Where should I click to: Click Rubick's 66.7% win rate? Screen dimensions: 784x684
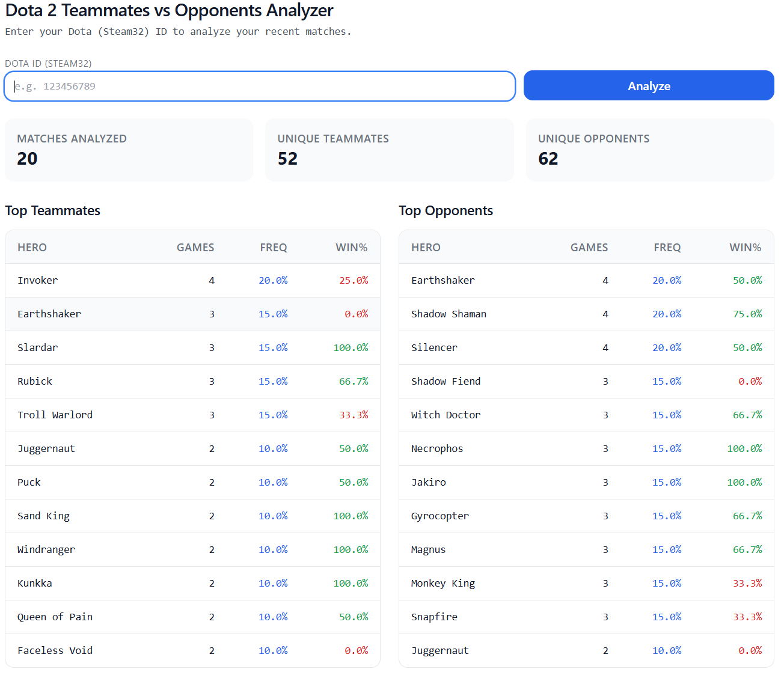pos(354,382)
